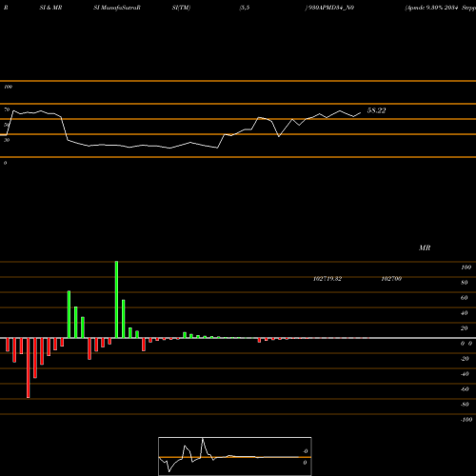Image resolution: width=476 pixels, height=476 pixels.
Task: Click the MR axis label 20
Action: [x=465, y=328]
